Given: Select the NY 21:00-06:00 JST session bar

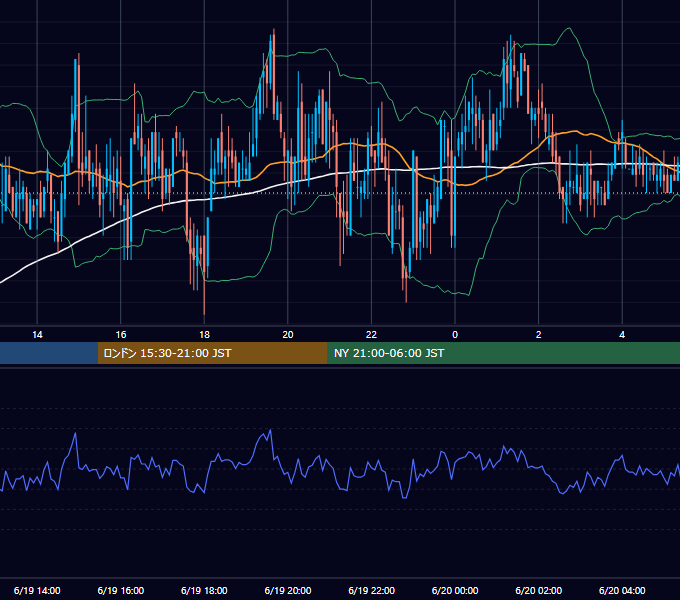Looking at the screenshot, I should 503,353.
